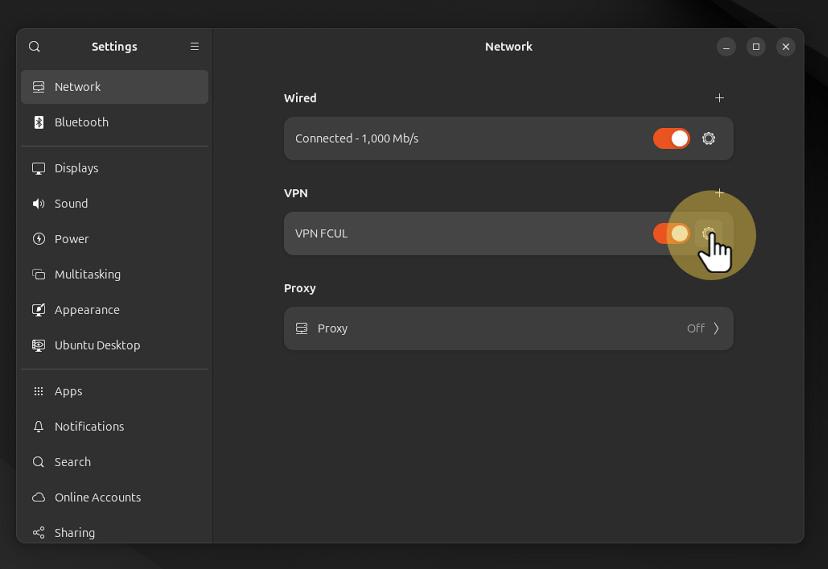This screenshot has height=569, width=828.
Task: Click the Sound speaker icon in sidebar
Action: pyautogui.click(x=39, y=204)
